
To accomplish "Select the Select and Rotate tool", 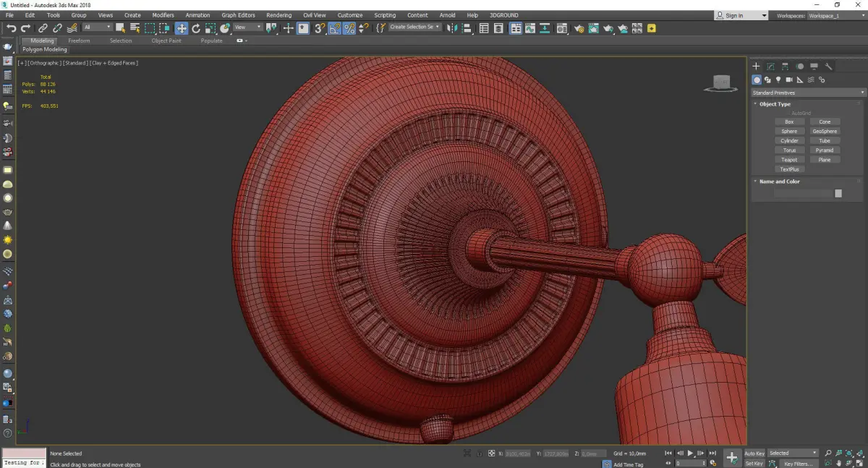I will point(196,28).
